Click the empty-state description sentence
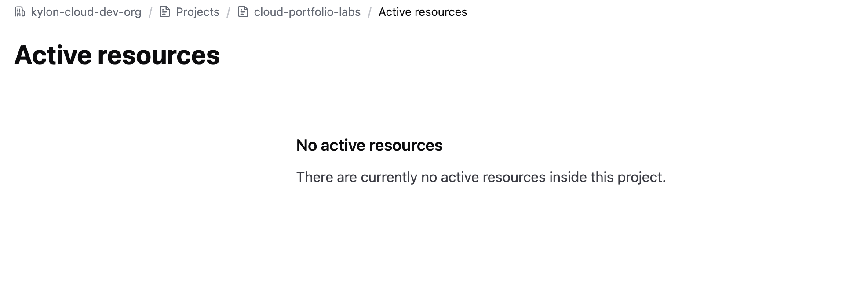The width and height of the screenshot is (868, 284). pos(481,177)
